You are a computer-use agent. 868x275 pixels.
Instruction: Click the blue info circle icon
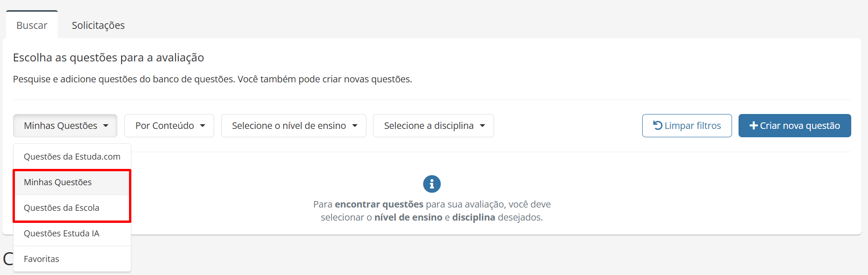click(432, 184)
